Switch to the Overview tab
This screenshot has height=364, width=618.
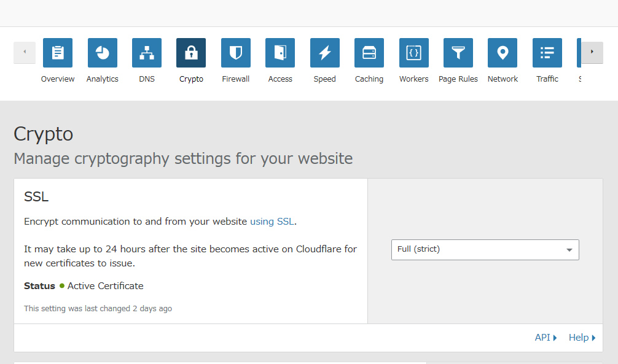(58, 79)
